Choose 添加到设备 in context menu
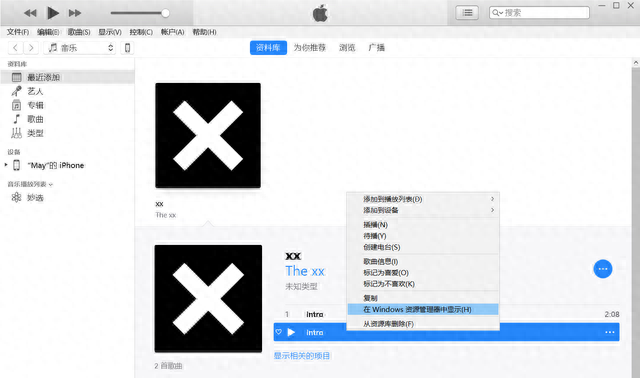 tap(423, 210)
